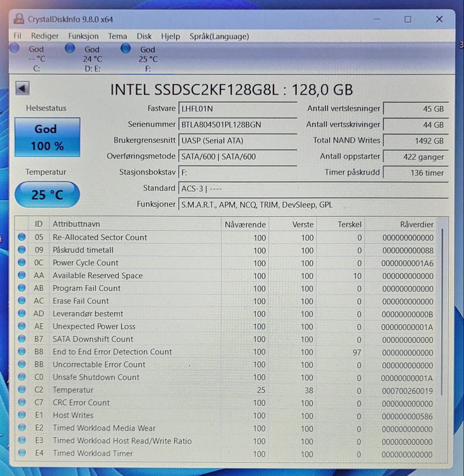Click status dot for Timed Workload Host Read/Write Ratio
Screen dimensions: 464x476
pyautogui.click(x=22, y=440)
